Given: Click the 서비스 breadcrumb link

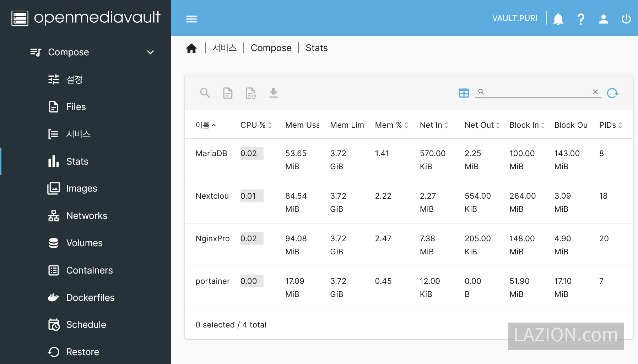Looking at the screenshot, I should [225, 48].
